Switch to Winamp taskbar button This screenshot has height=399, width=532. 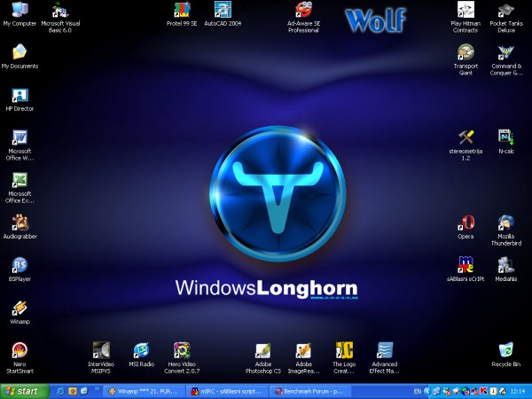144,392
